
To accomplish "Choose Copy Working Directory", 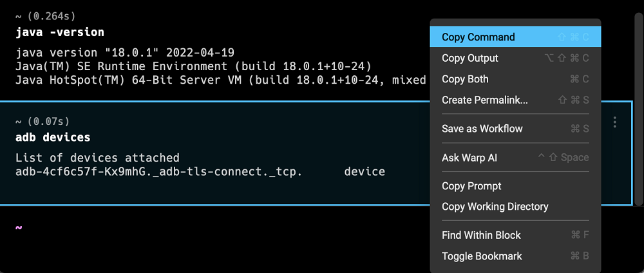I will tap(515, 207).
